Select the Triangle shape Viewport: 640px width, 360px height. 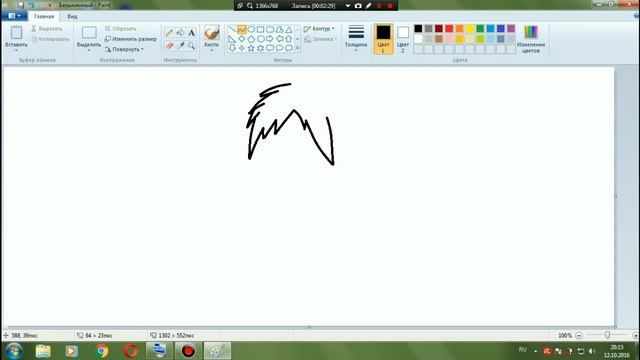coord(289,30)
